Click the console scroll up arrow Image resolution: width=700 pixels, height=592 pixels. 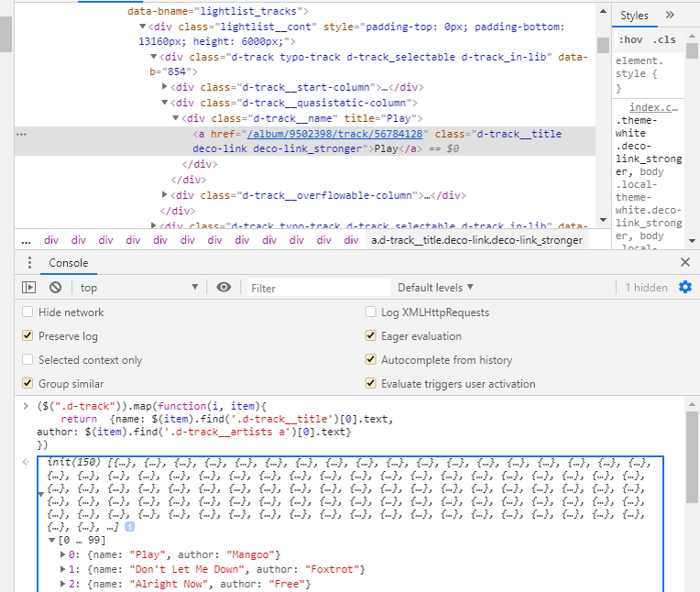click(692, 404)
